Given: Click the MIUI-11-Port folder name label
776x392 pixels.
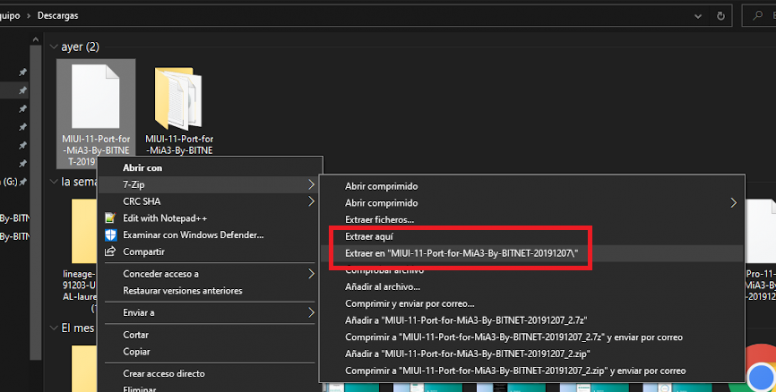Looking at the screenshot, I should pos(179,145).
